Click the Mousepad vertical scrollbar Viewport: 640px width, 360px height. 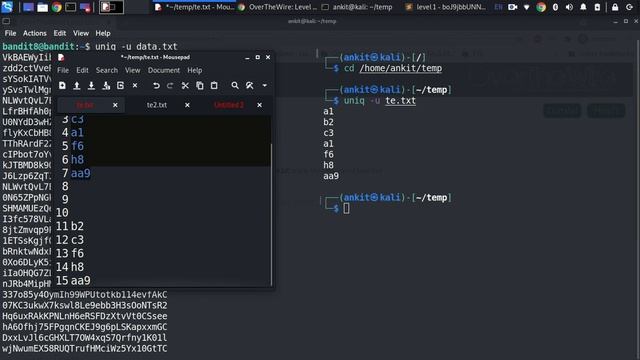[x=271, y=214]
